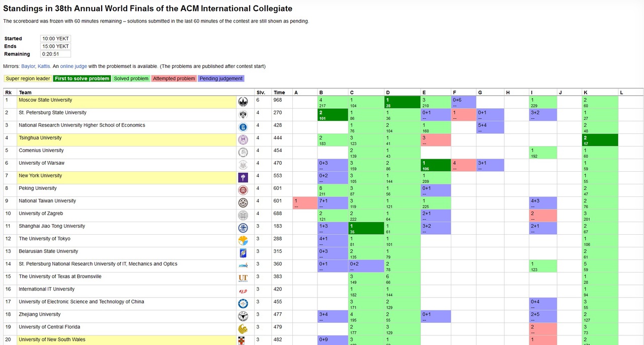This screenshot has height=345, width=644.
Task: Click the New York University torch logo
Action: tap(243, 178)
